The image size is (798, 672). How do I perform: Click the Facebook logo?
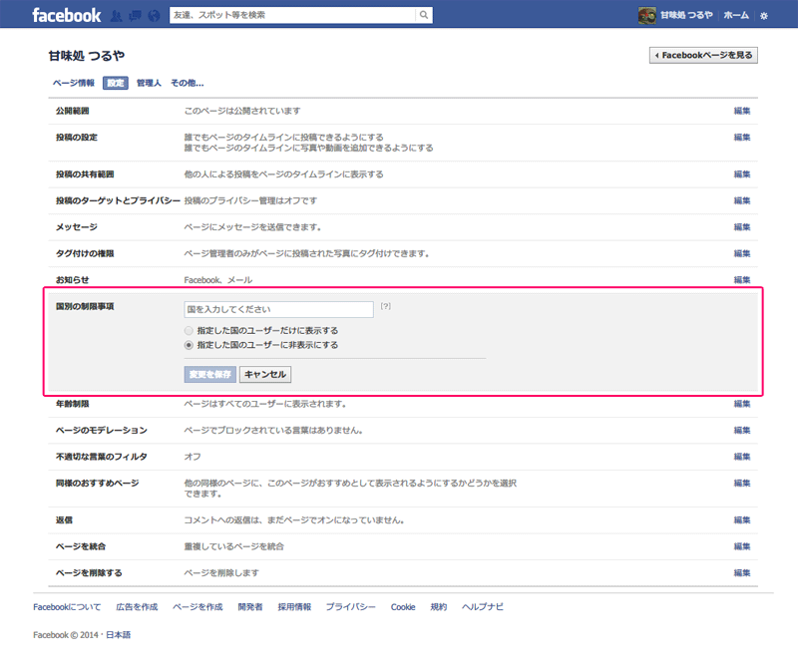[66, 15]
